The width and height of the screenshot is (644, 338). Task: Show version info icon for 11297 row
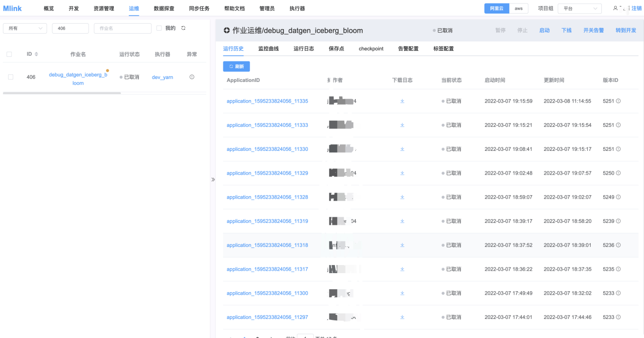618,317
